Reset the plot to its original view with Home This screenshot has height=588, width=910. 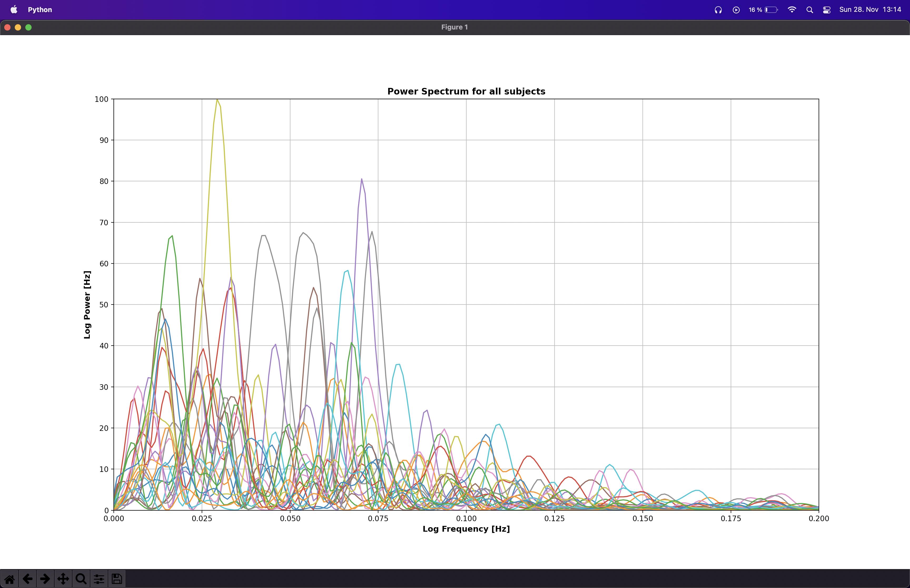click(9, 579)
